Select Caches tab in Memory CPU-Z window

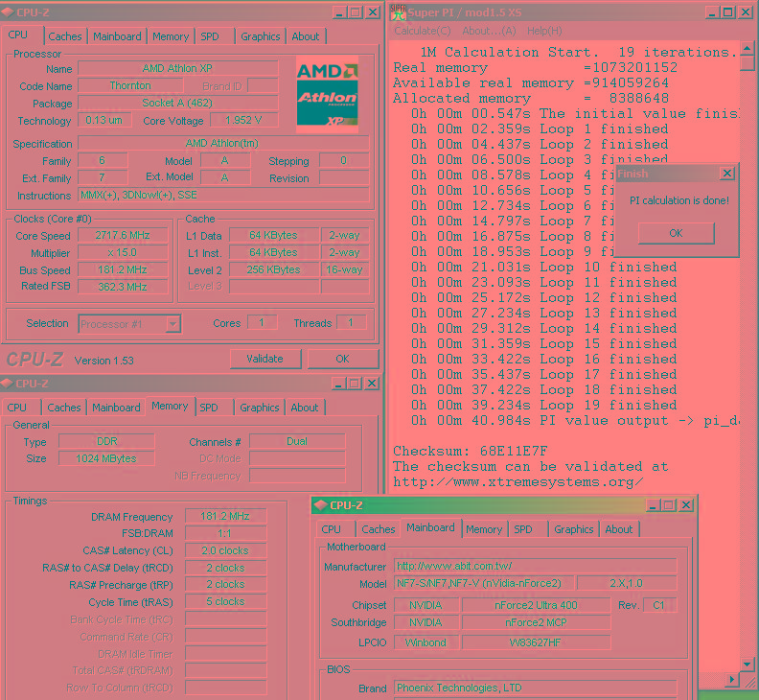64,408
